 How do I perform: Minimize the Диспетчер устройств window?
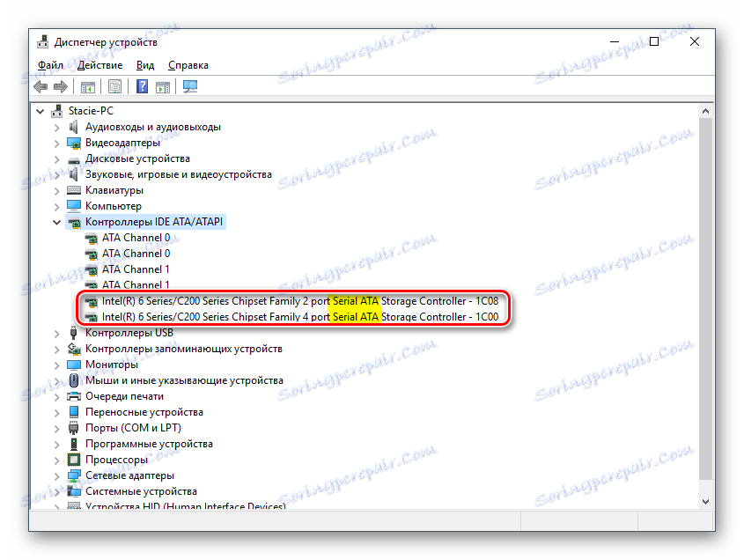615,41
